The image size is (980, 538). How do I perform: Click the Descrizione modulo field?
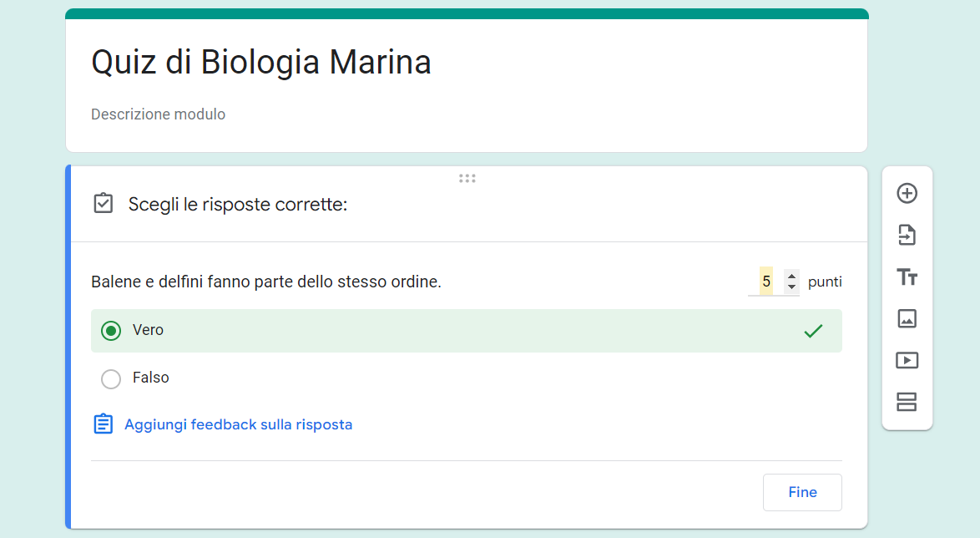159,114
